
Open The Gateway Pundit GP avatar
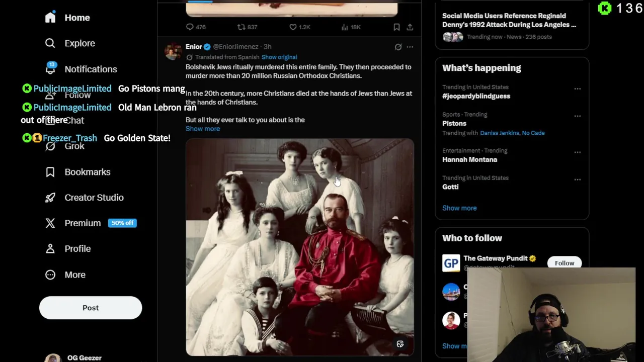(x=451, y=263)
